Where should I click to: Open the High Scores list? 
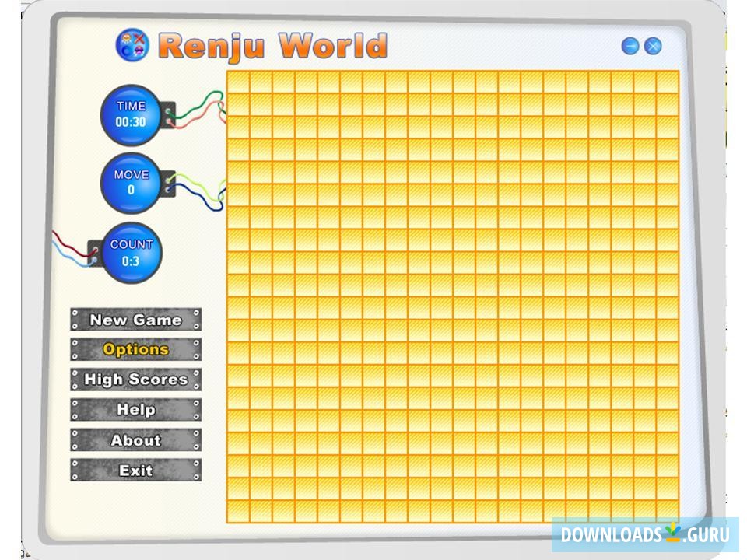pyautogui.click(x=135, y=380)
